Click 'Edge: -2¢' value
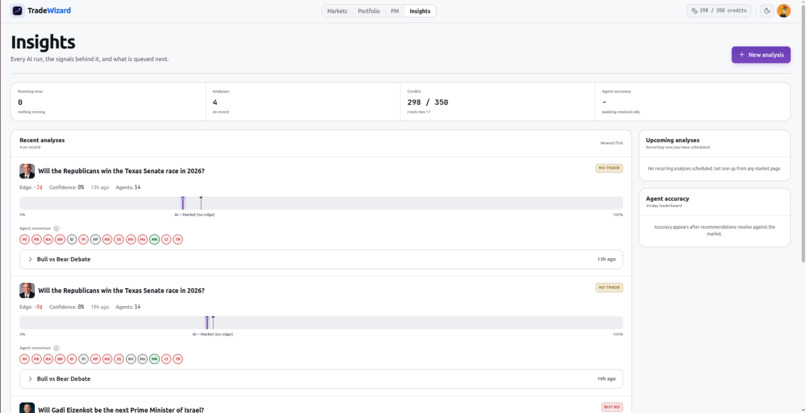The width and height of the screenshot is (806, 413). pyautogui.click(x=31, y=187)
